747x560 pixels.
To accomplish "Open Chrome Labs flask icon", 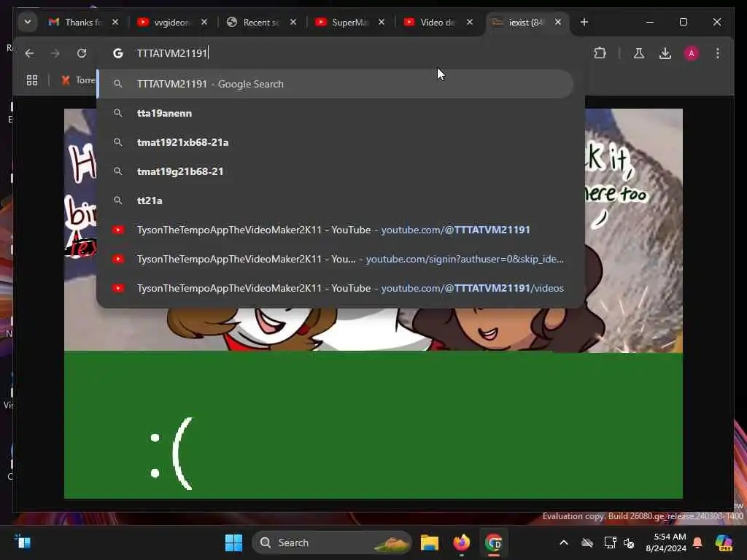I will (639, 53).
